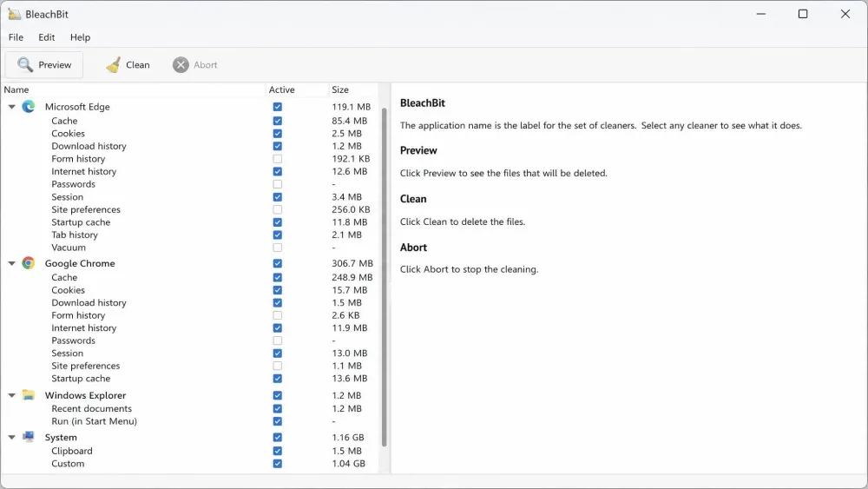868x489 pixels.
Task: Uncheck Run (in Start Menu) checkbox
Action: [278, 421]
